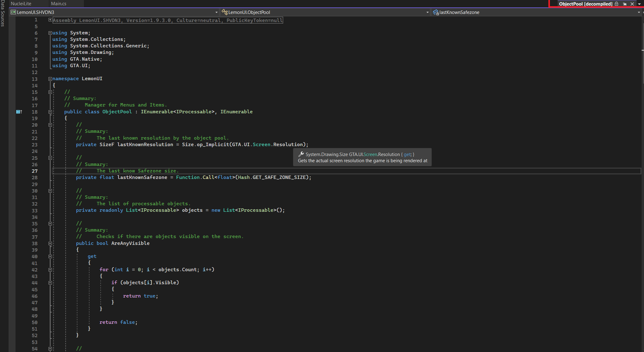This screenshot has height=352, width=644.
Task: Click the C# project icon beside LemonUI.SHVDN3
Action: pos(13,12)
